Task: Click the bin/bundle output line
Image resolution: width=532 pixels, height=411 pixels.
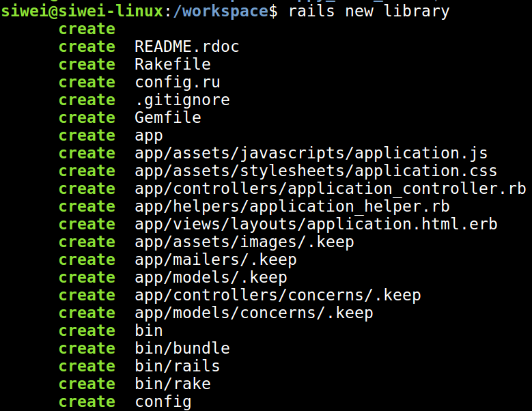Action: [182, 349]
